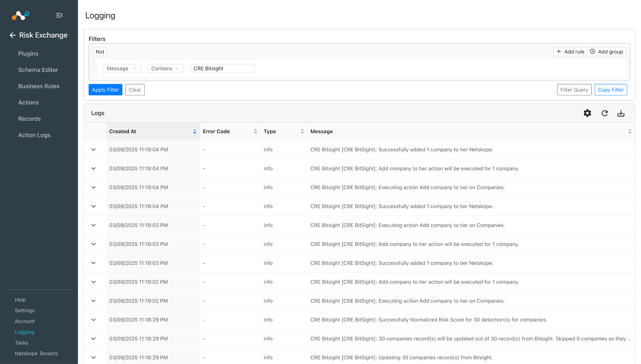Screen dimensions: 641x364
Task: Open Tasks in sidebar
Action: [x=22, y=343]
